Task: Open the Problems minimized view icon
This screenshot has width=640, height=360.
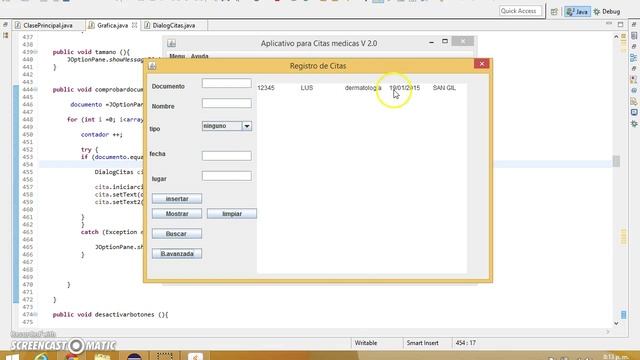Action: click(634, 80)
